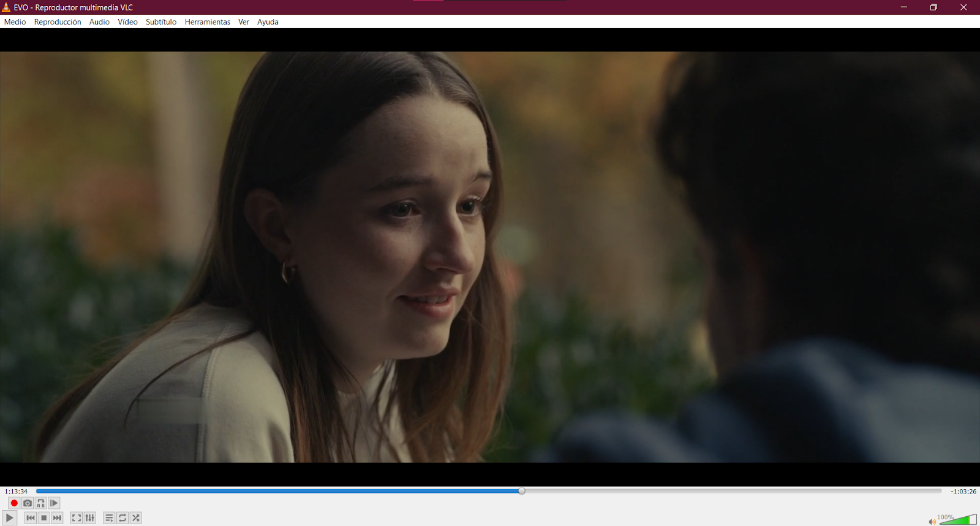Screen dimensions: 980x526
Task: Mute audio via the speaker icon
Action: tap(932, 522)
